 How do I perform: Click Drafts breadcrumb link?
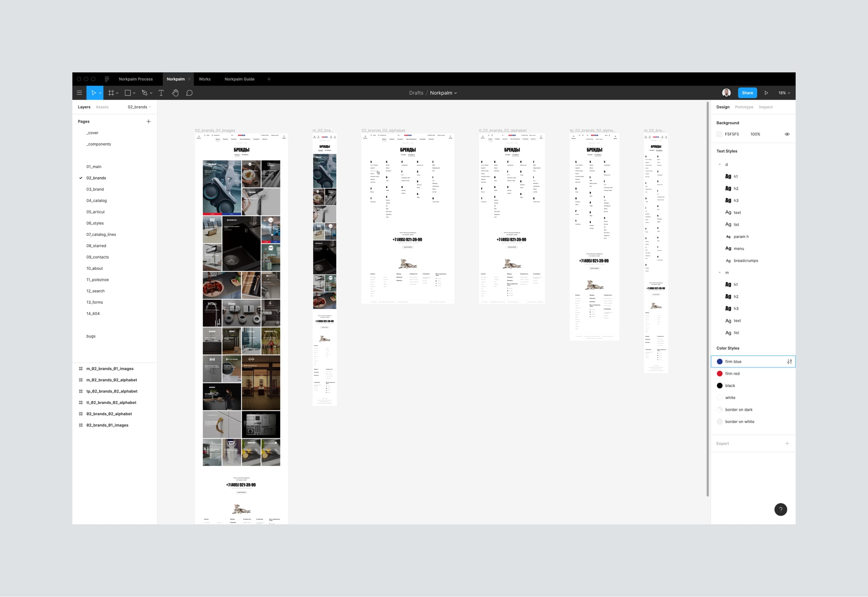(416, 93)
